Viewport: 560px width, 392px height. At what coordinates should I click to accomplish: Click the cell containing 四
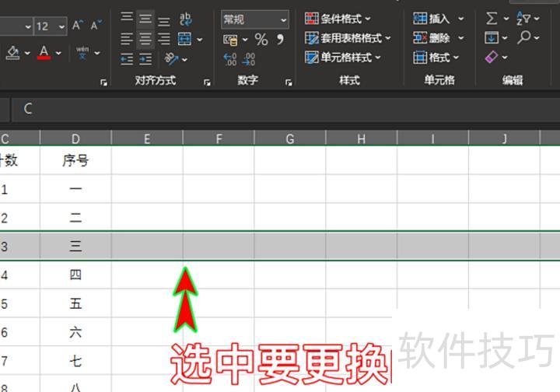(75, 275)
